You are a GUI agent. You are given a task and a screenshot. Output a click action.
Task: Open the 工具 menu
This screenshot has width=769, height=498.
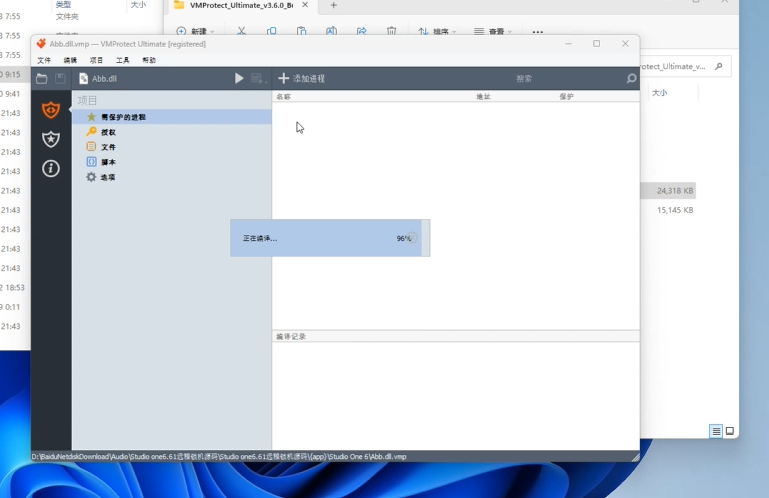(x=123, y=61)
